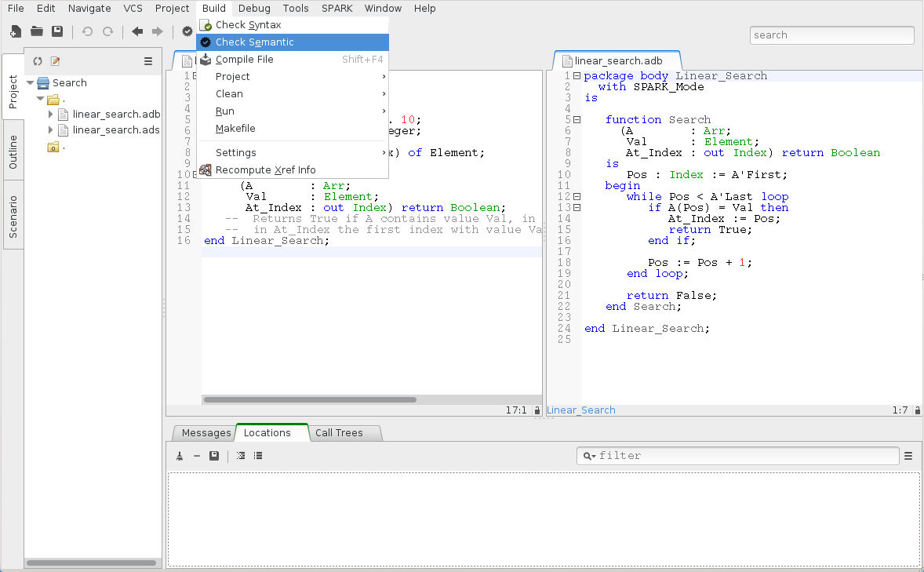Open the Navigate menu
This screenshot has height=572, width=924.
coord(89,9)
